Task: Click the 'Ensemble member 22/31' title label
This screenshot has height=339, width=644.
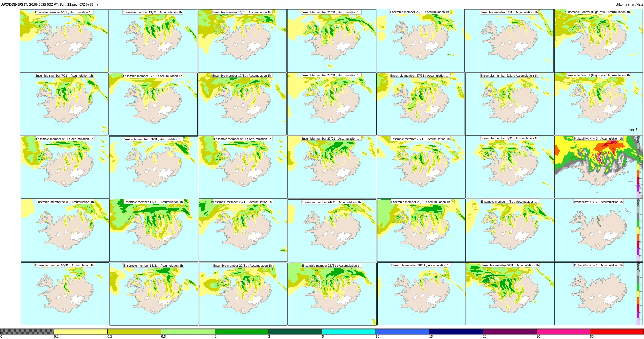Action: (x=331, y=75)
